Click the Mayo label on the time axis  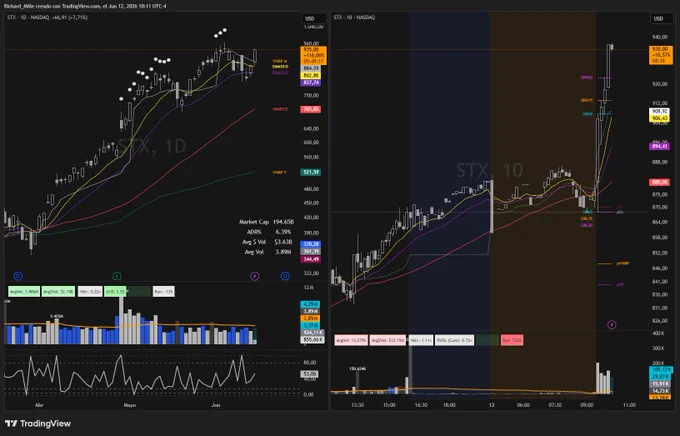(x=130, y=405)
